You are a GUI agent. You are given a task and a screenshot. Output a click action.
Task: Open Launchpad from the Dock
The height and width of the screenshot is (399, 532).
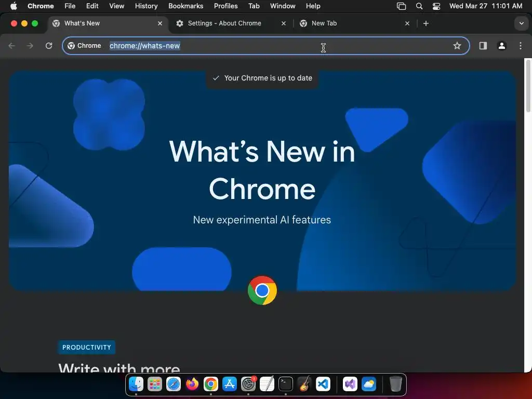coord(155,384)
